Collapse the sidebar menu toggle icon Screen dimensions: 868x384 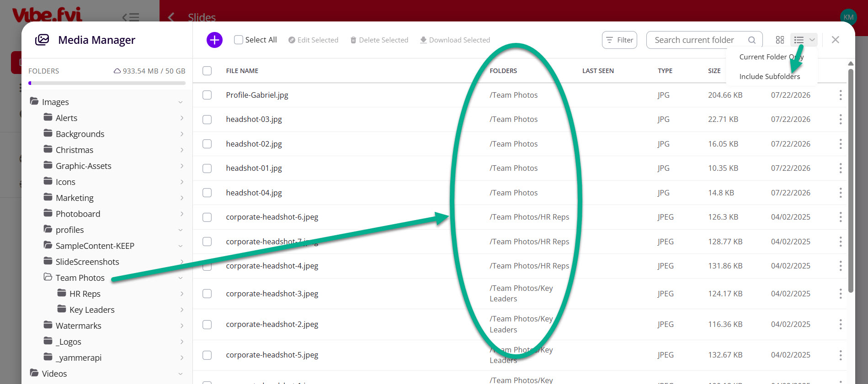coord(131,17)
